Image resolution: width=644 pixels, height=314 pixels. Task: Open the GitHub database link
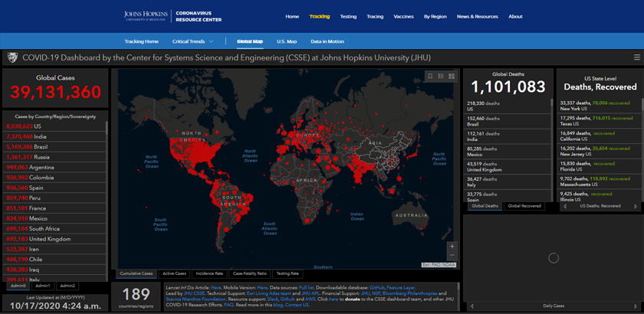[x=376, y=286]
